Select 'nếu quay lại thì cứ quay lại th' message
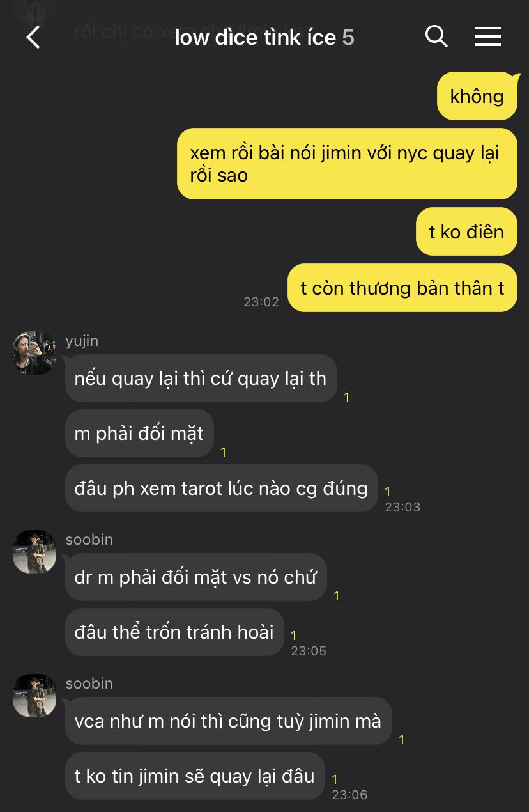The width and height of the screenshot is (529, 812). pyautogui.click(x=201, y=379)
